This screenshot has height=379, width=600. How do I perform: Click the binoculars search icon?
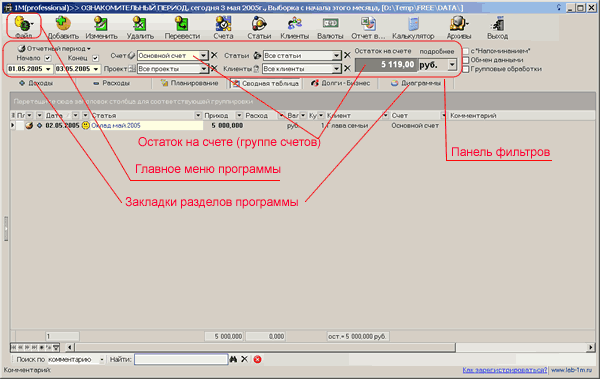coord(233,359)
